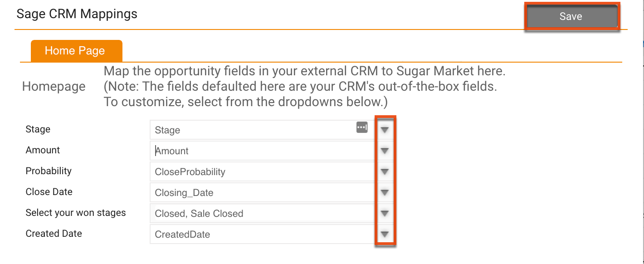Open the Amount dropdown arrow
Viewport: 644px width, 264px height.
click(385, 151)
